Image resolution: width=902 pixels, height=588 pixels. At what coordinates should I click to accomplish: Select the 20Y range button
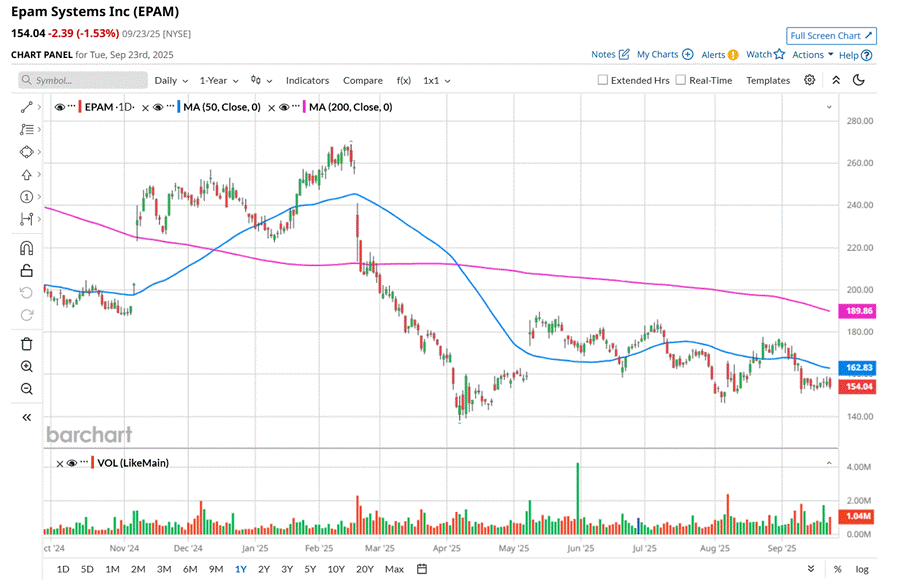[x=365, y=569]
